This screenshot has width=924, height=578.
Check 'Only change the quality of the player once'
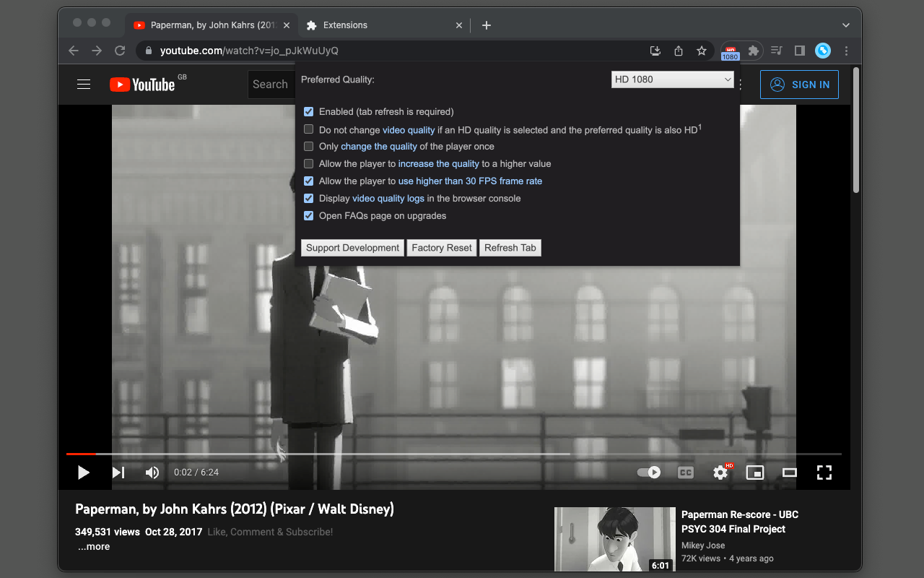click(309, 147)
